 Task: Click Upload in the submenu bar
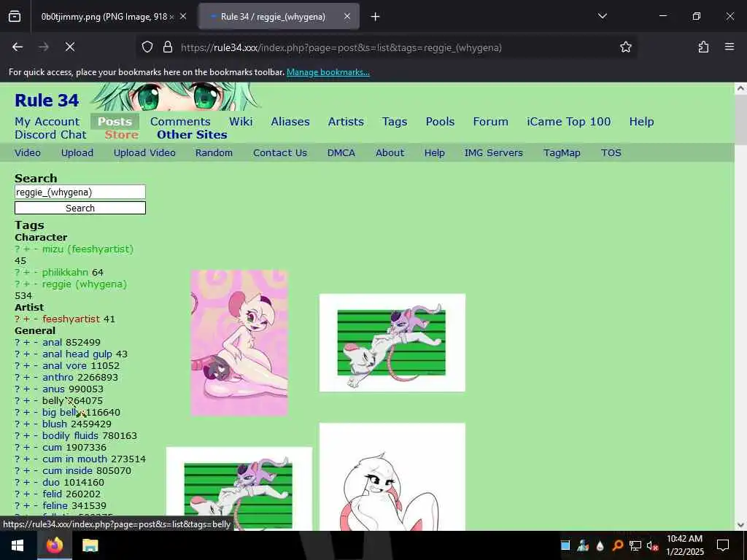coord(77,153)
